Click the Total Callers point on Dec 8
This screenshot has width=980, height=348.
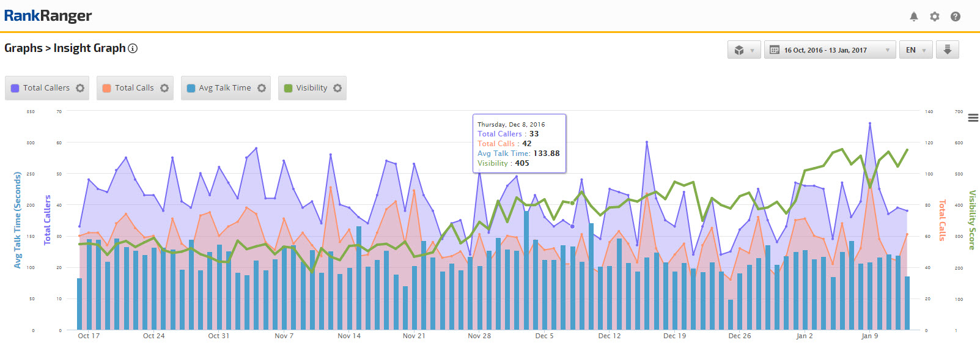572,226
